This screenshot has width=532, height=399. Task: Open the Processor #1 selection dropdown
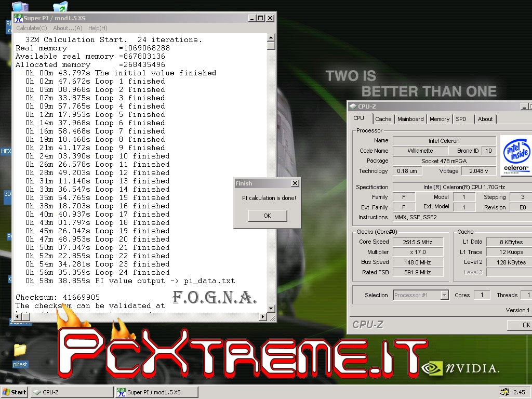tap(445, 295)
